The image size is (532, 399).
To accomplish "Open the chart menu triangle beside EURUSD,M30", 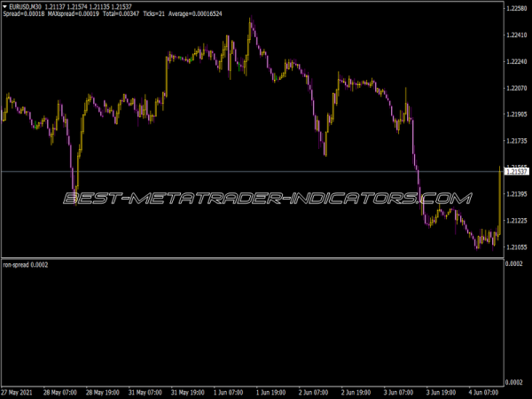I will click(5, 7).
